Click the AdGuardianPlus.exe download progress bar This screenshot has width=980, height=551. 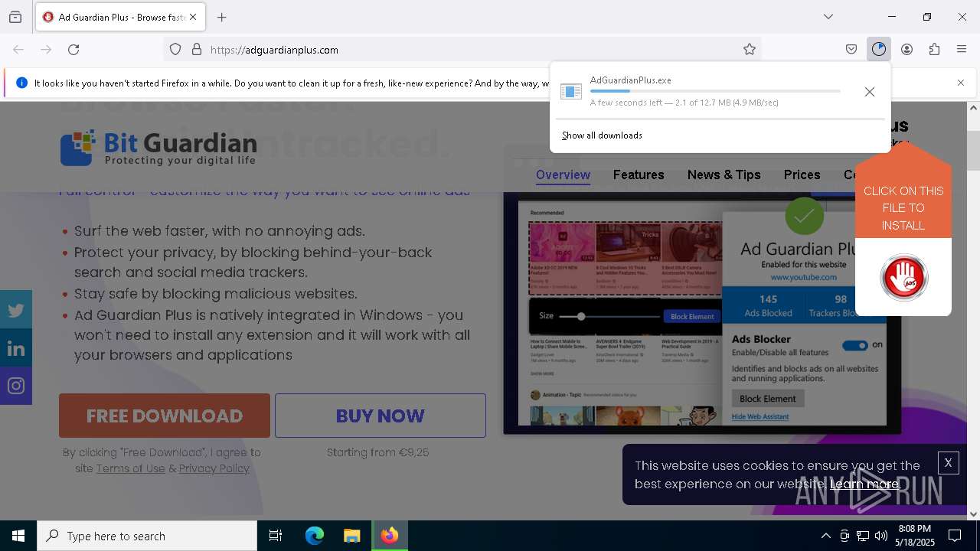[x=715, y=91]
